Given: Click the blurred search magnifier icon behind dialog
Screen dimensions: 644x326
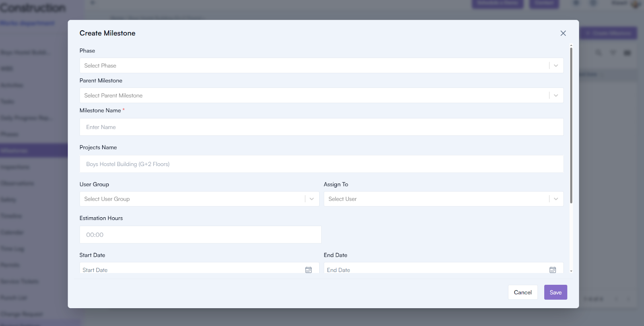Looking at the screenshot, I should pos(599,53).
